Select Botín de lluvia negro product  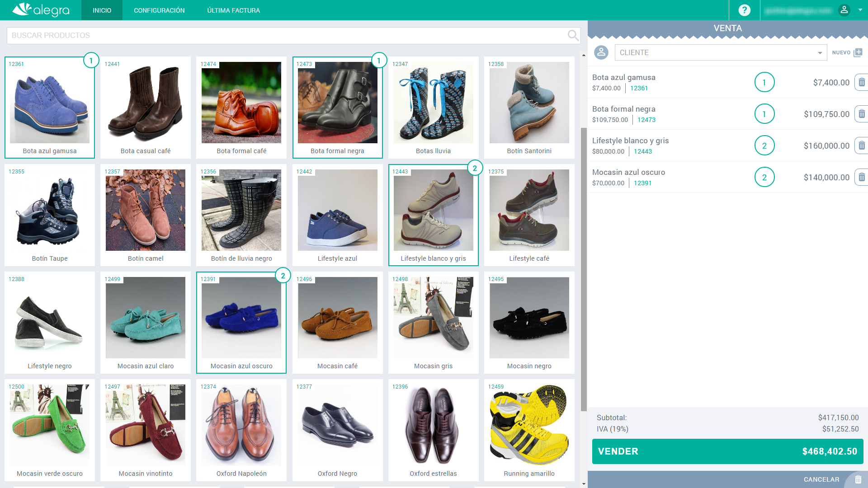[x=241, y=215]
